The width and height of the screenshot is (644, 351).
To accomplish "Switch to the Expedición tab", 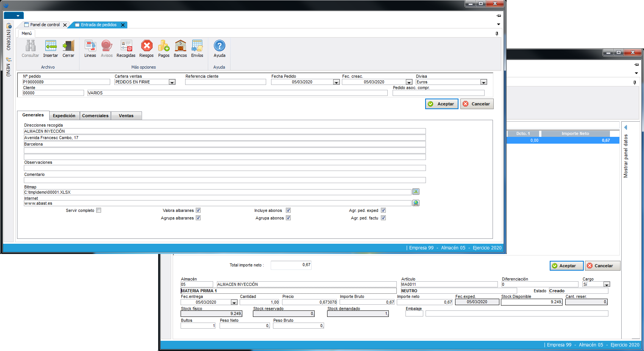I will pos(64,116).
